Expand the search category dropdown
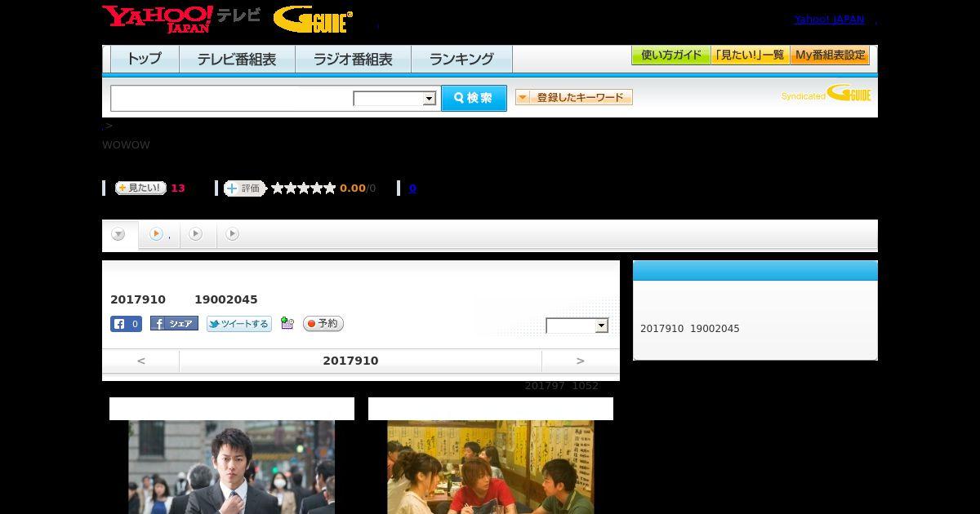The image size is (980, 514). pyautogui.click(x=394, y=99)
